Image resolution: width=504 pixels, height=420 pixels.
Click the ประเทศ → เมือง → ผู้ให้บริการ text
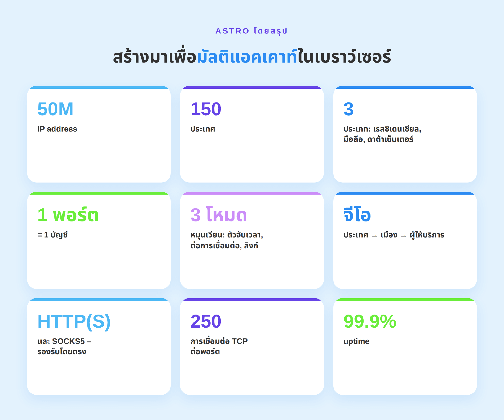[394, 235]
